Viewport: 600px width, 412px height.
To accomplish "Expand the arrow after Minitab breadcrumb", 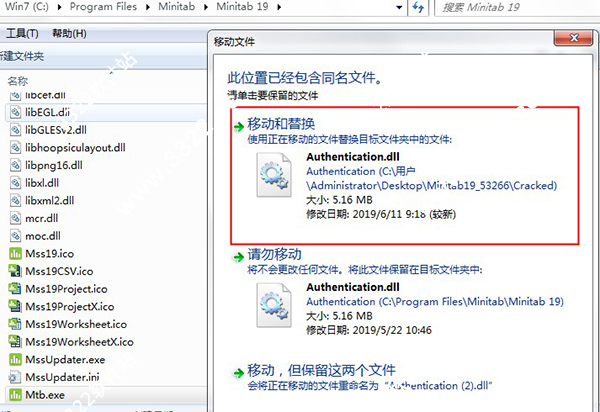I will (206, 7).
